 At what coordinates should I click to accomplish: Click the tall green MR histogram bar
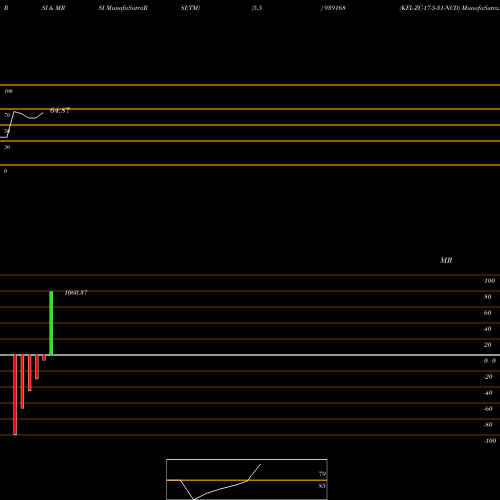click(51, 323)
